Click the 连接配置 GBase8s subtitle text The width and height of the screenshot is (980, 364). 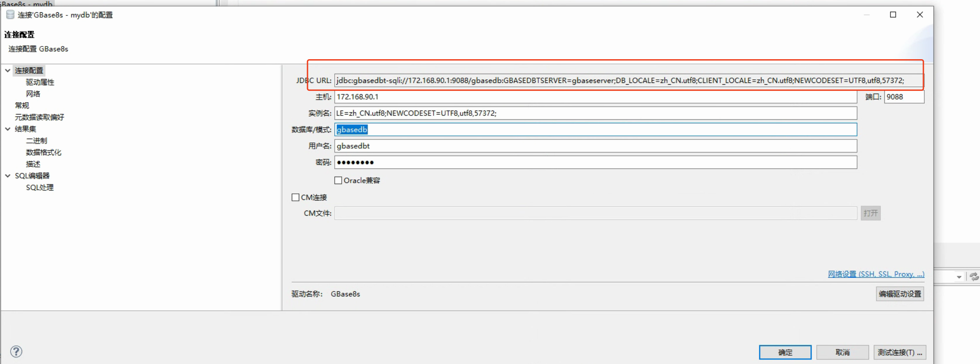point(38,49)
